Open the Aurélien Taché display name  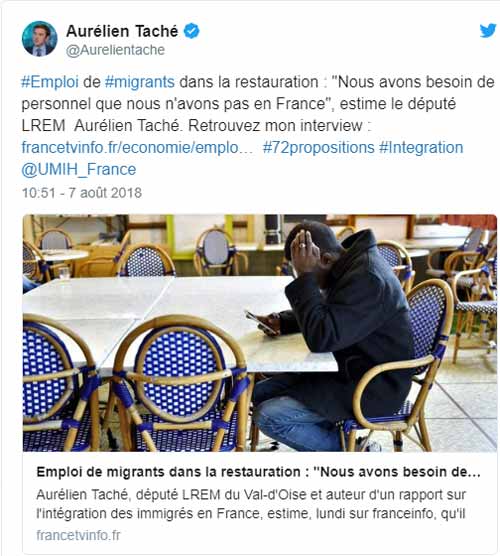coord(122,31)
